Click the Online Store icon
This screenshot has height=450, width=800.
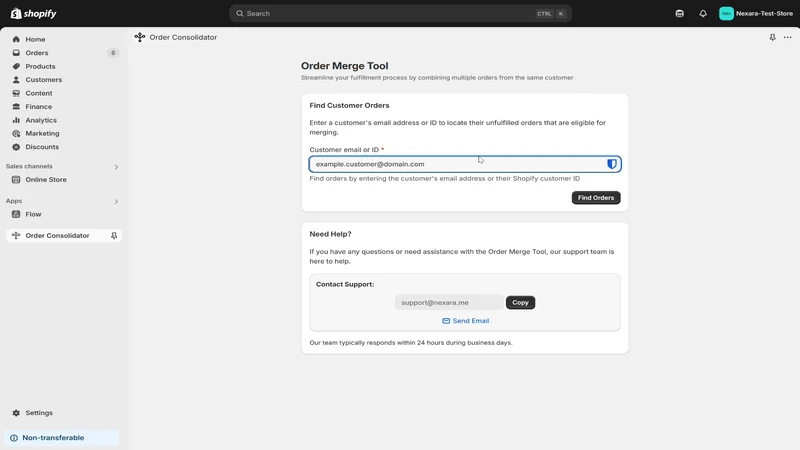[16, 180]
